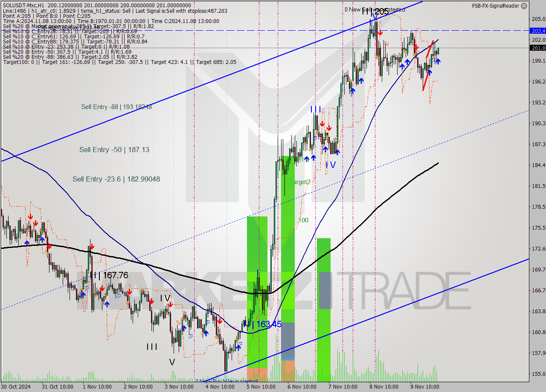
Task: Click the 203.4 highlighted price tag
Action: pos(537,31)
